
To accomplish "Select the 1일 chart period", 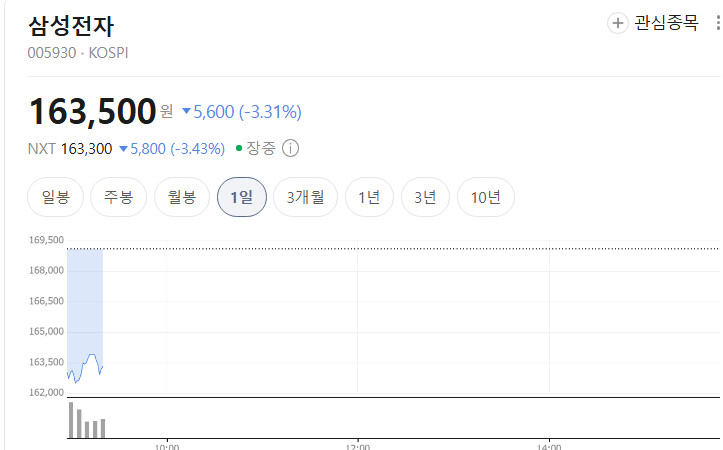I will (x=242, y=197).
